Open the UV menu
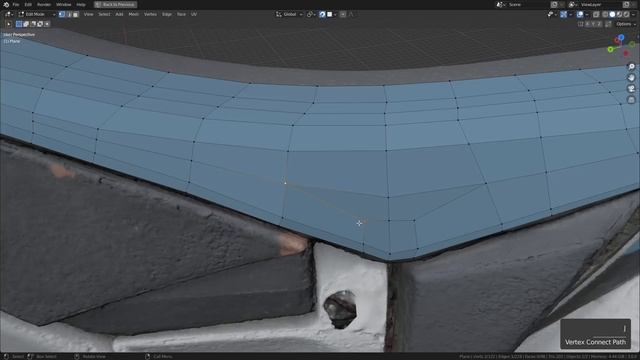 (194, 14)
